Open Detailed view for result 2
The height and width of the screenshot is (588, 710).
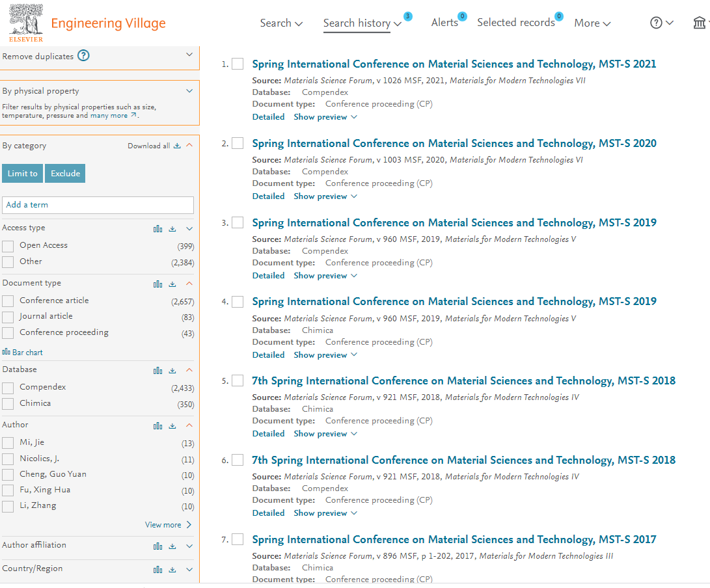point(269,196)
